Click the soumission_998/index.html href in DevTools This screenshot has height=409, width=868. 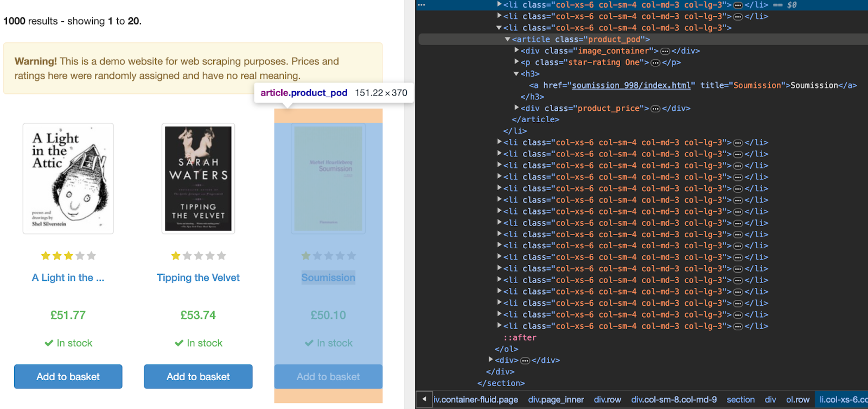pyautogui.click(x=631, y=85)
